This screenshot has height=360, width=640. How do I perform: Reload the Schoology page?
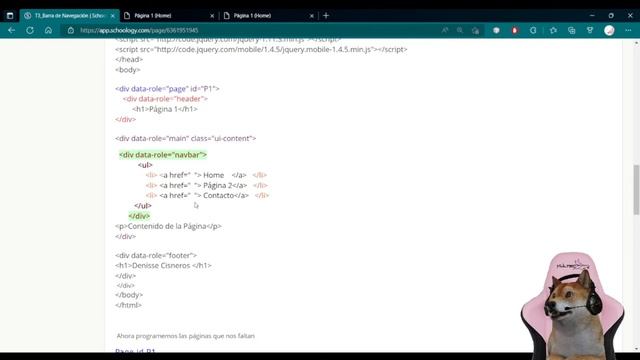(x=30, y=30)
